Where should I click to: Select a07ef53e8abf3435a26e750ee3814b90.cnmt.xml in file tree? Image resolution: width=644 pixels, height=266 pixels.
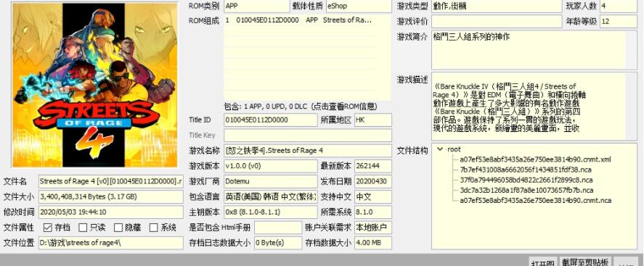point(535,159)
